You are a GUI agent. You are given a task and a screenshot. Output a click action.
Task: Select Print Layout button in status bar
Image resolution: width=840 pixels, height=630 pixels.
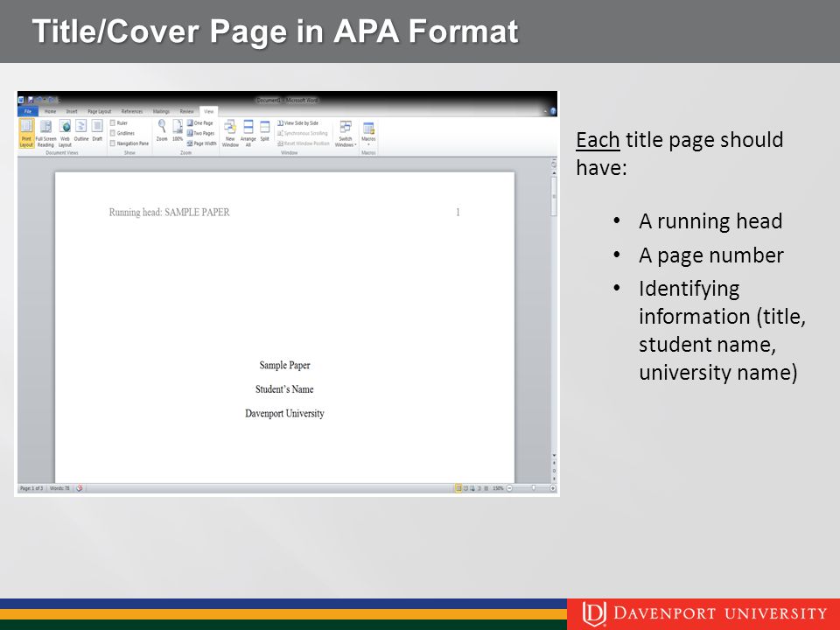coord(458,488)
